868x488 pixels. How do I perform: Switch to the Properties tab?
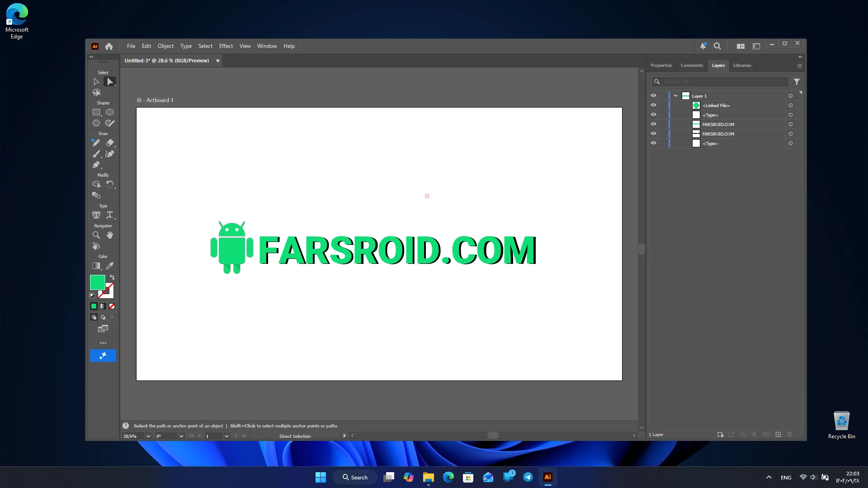[x=661, y=66]
